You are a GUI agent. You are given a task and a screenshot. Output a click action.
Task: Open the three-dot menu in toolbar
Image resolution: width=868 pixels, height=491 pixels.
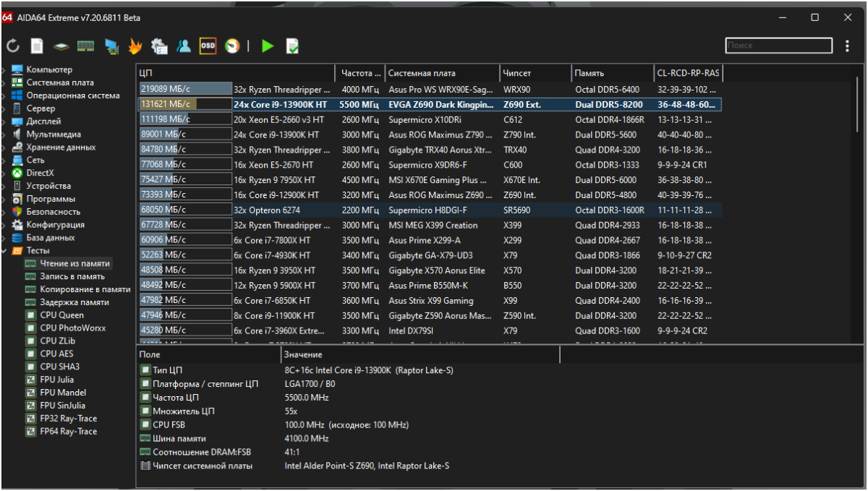[x=848, y=46]
